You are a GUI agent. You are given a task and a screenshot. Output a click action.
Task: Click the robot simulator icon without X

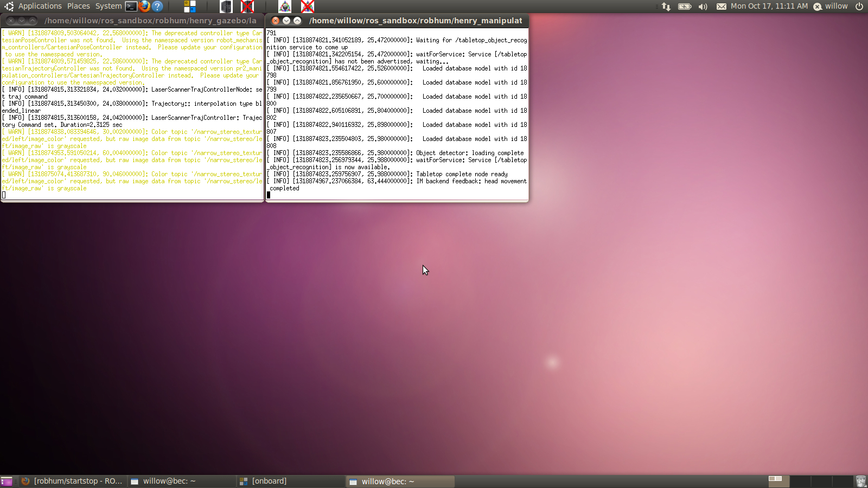(x=285, y=7)
